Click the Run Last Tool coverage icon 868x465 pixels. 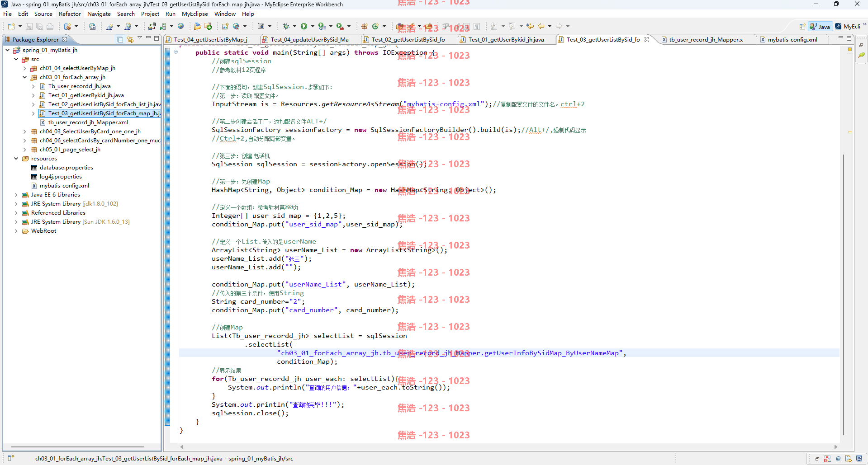pyautogui.click(x=322, y=26)
